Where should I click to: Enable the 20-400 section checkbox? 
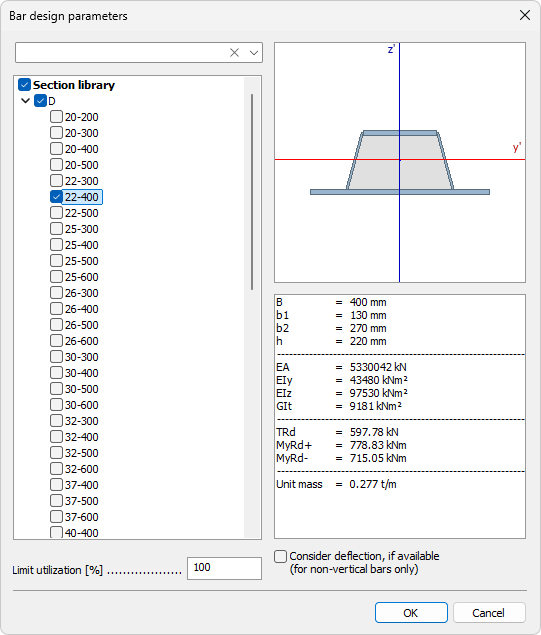[56, 149]
